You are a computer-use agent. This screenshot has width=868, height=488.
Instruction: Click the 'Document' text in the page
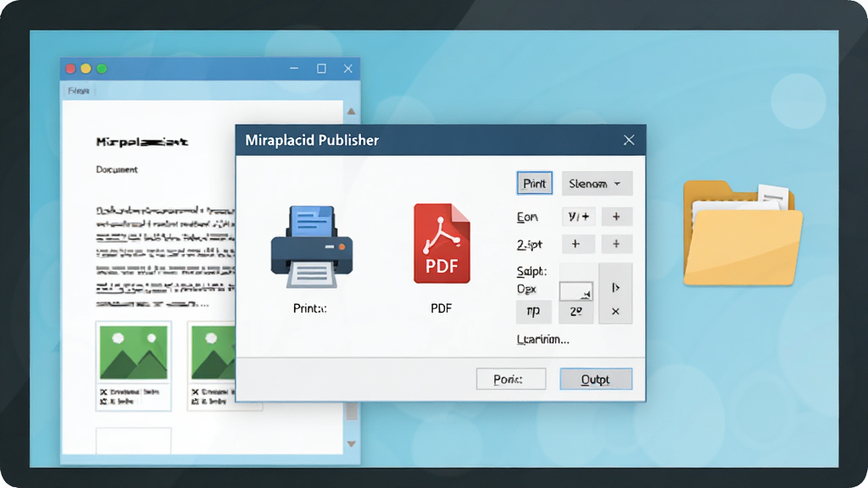point(117,169)
